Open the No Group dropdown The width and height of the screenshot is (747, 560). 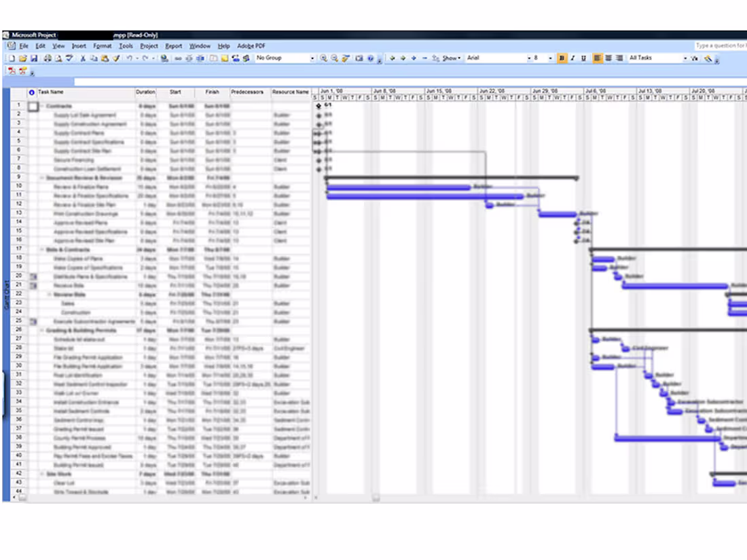314,58
